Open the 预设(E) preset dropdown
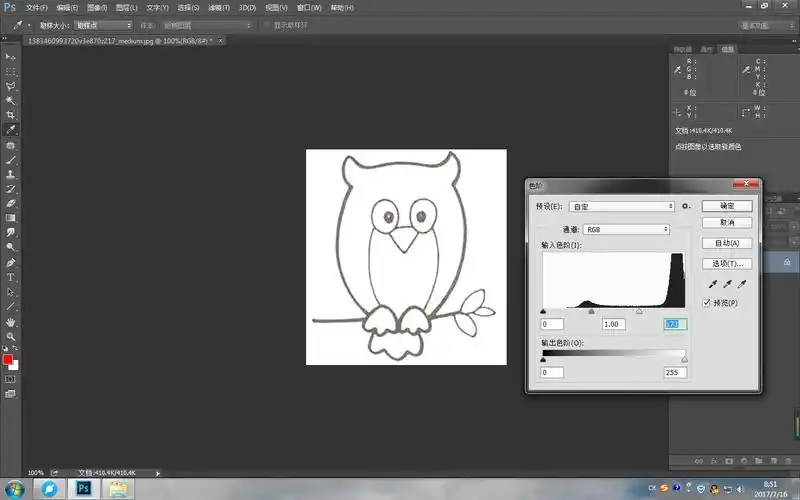Image resolution: width=800 pixels, height=500 pixels. [x=621, y=206]
